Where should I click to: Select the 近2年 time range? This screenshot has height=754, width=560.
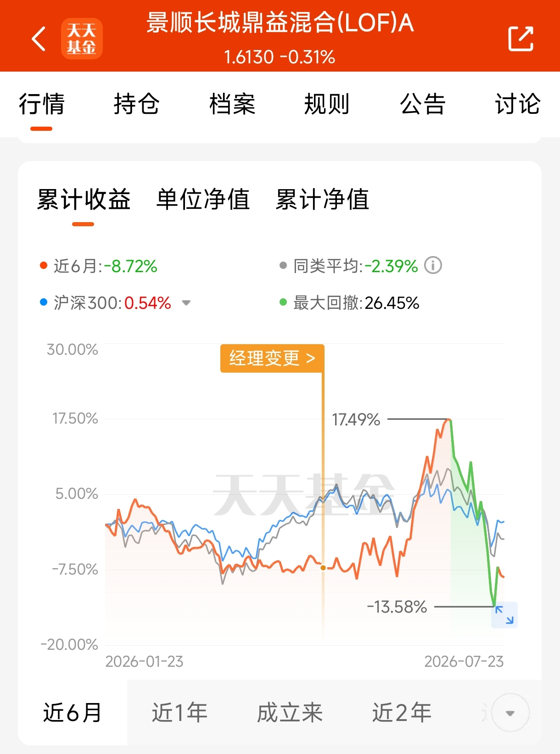tap(402, 713)
